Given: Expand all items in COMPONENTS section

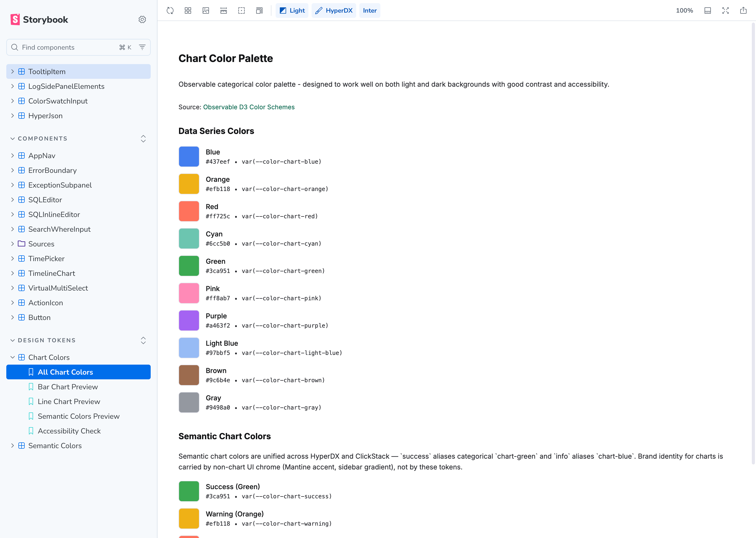Looking at the screenshot, I should point(143,138).
